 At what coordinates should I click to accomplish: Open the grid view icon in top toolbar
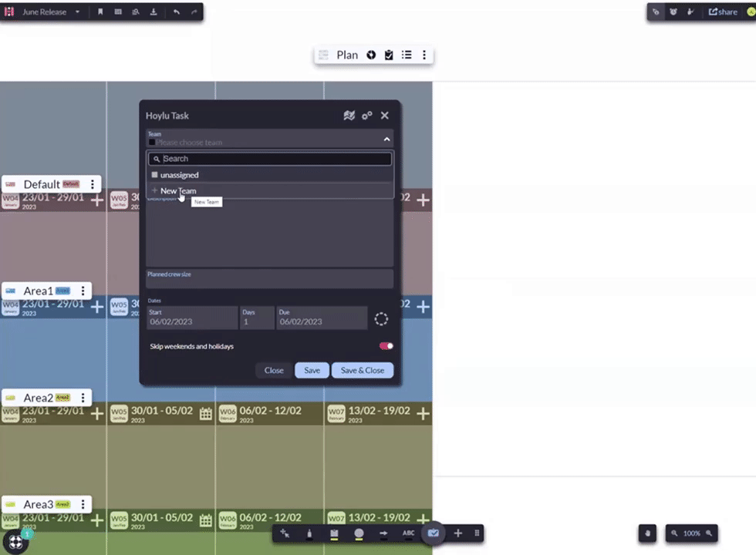(x=118, y=12)
